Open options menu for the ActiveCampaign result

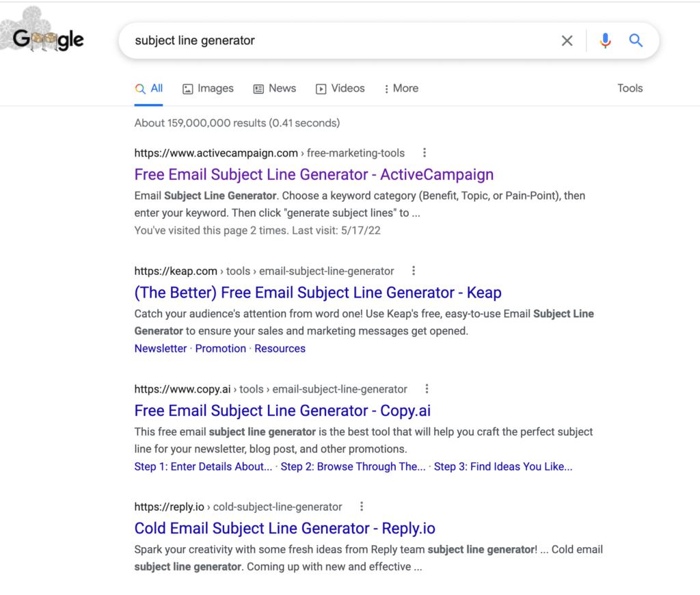[425, 153]
